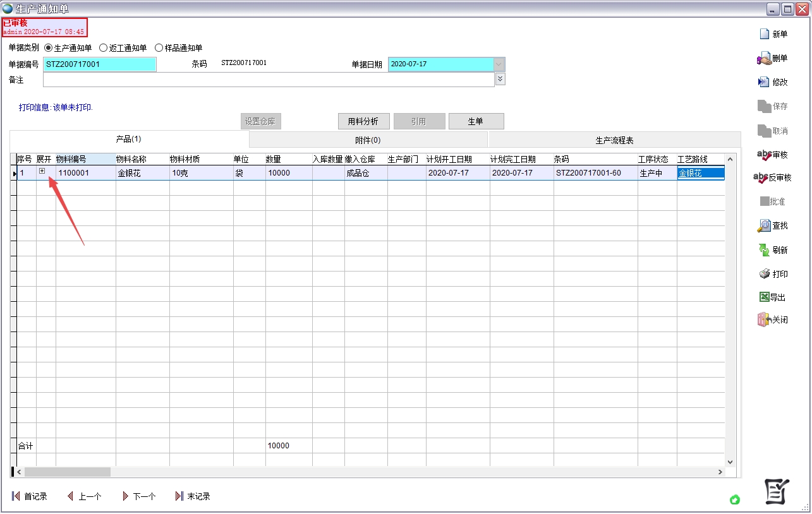Select the 生产通知单 radio button
812x514 pixels.
click(x=49, y=48)
